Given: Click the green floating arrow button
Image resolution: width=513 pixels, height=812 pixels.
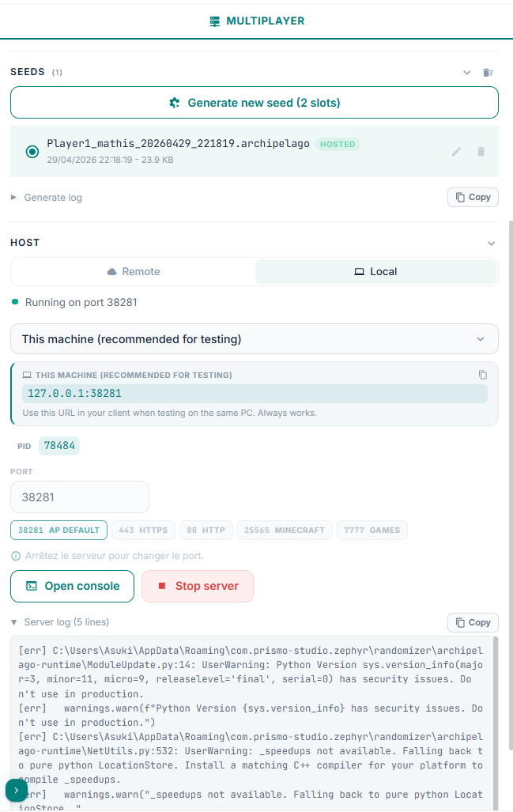Looking at the screenshot, I should click(17, 791).
